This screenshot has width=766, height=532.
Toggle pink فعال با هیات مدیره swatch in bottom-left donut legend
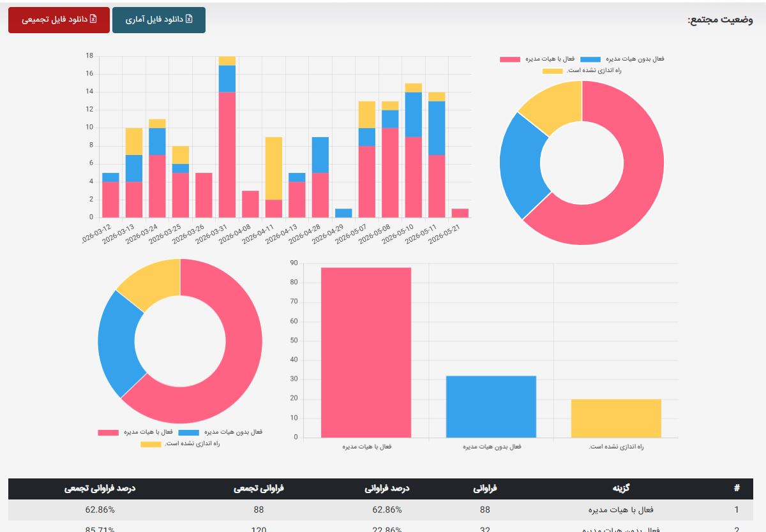pos(109,432)
